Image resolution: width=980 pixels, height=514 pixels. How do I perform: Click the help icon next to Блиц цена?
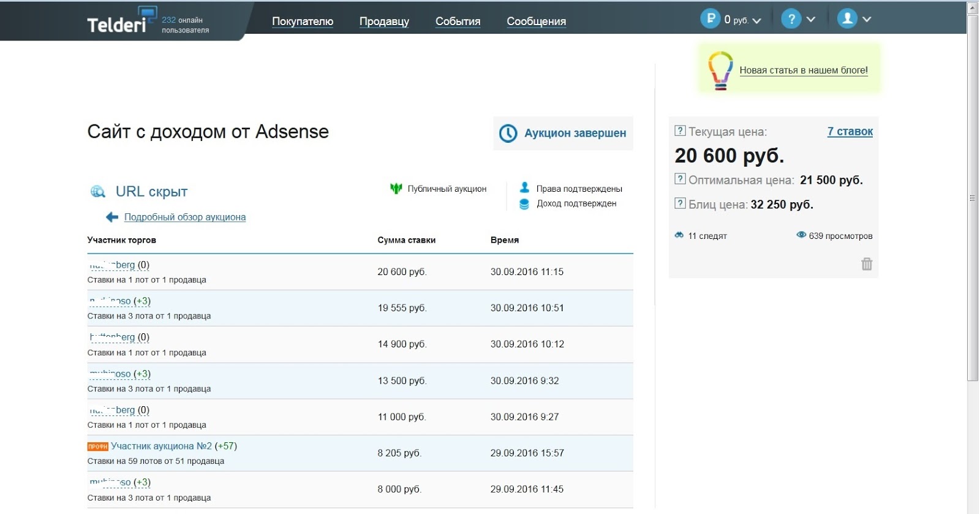coord(680,203)
